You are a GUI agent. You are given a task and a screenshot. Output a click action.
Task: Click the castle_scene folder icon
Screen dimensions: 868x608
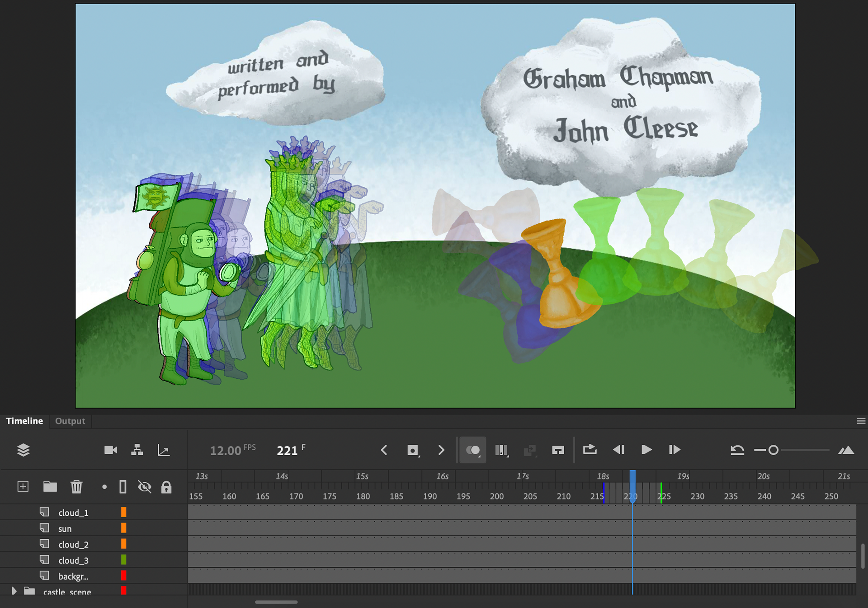(29, 591)
